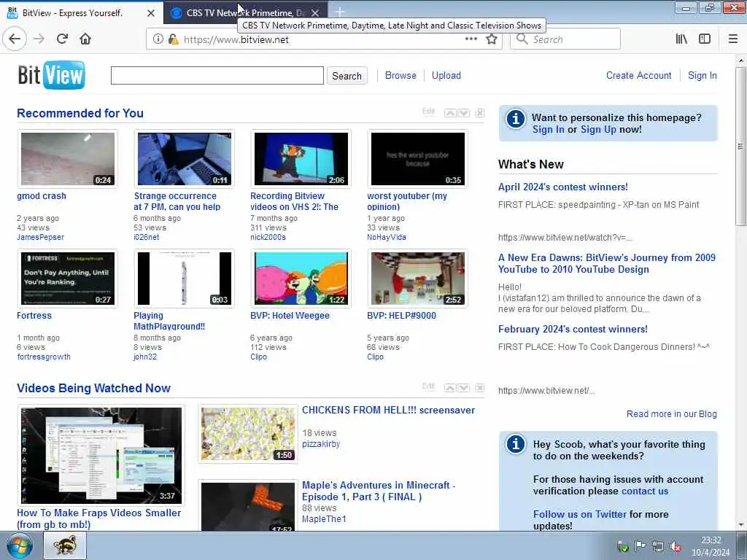This screenshot has height=560, width=747.
Task: Open Playing MathPlayground video title
Action: click(169, 321)
